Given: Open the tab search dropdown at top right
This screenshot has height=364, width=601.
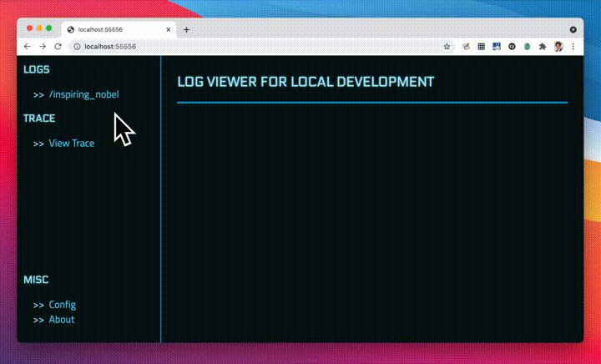Looking at the screenshot, I should [573, 29].
